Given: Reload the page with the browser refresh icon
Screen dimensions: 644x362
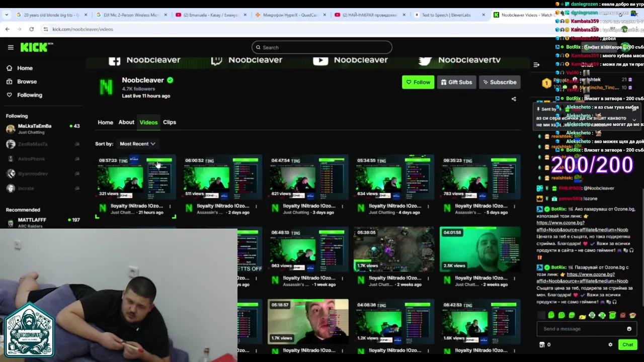Looking at the screenshot, I should click(31, 29).
